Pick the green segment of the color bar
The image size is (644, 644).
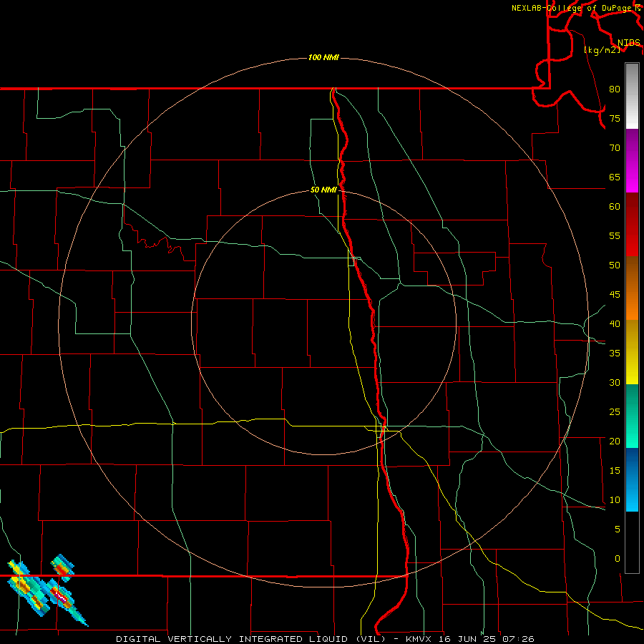coord(632,416)
